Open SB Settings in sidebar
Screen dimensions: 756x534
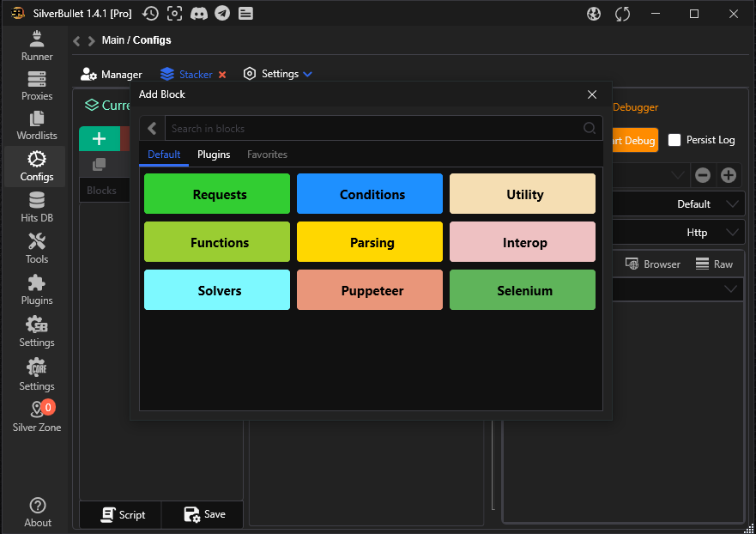pyautogui.click(x=37, y=332)
